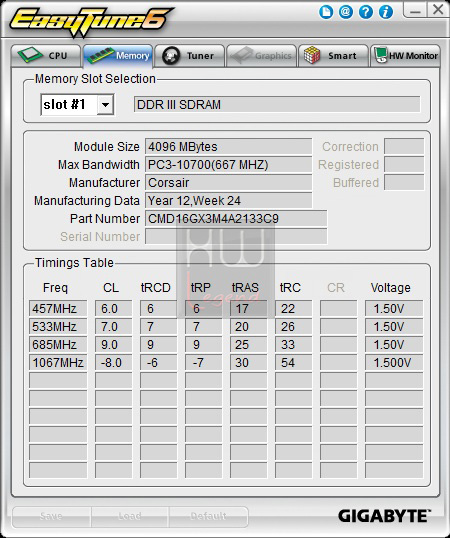450x538 pixels.
Task: Close the EasyTune6 window
Action: (438, 10)
